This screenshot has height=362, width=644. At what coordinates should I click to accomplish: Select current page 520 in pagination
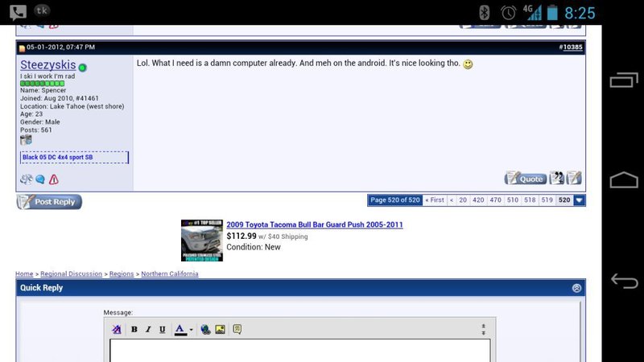coord(564,200)
